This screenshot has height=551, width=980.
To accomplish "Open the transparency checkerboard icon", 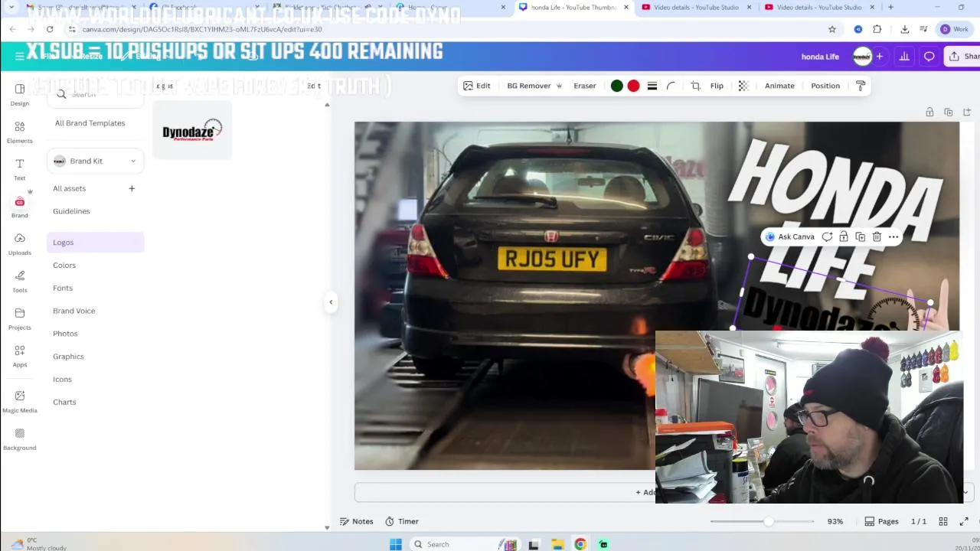I will tap(743, 86).
